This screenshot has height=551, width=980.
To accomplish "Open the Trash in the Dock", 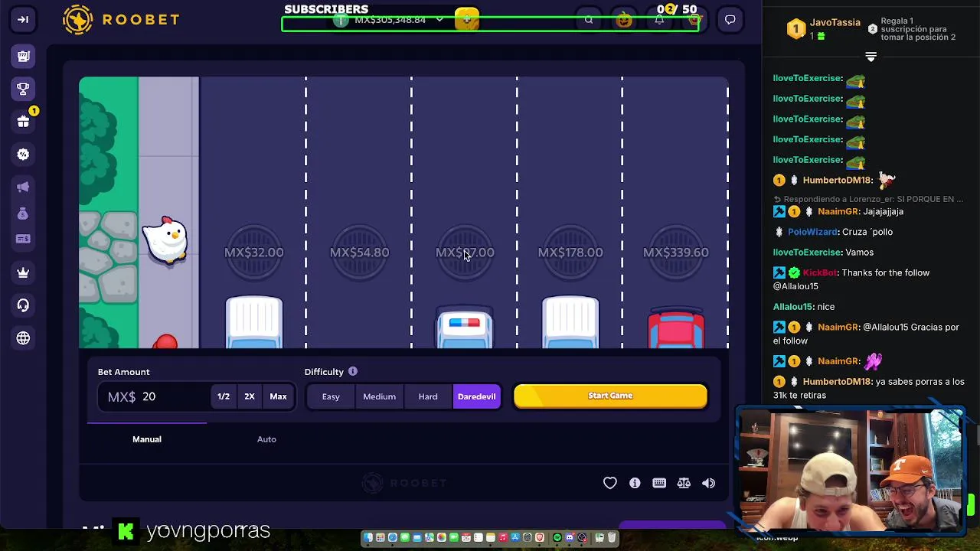I will point(612,538).
